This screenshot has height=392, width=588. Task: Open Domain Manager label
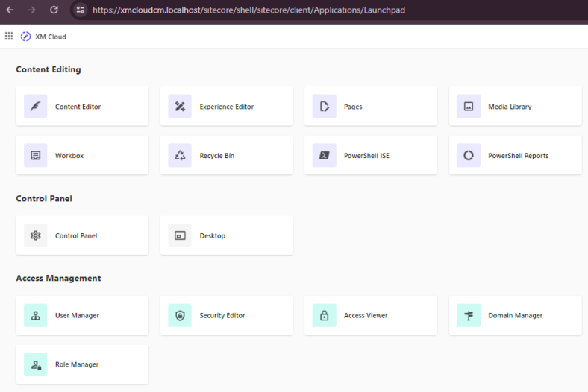pyautogui.click(x=516, y=316)
